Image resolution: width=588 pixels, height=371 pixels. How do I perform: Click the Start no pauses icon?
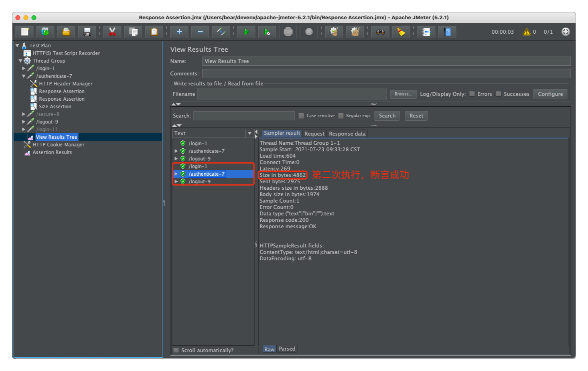point(267,32)
